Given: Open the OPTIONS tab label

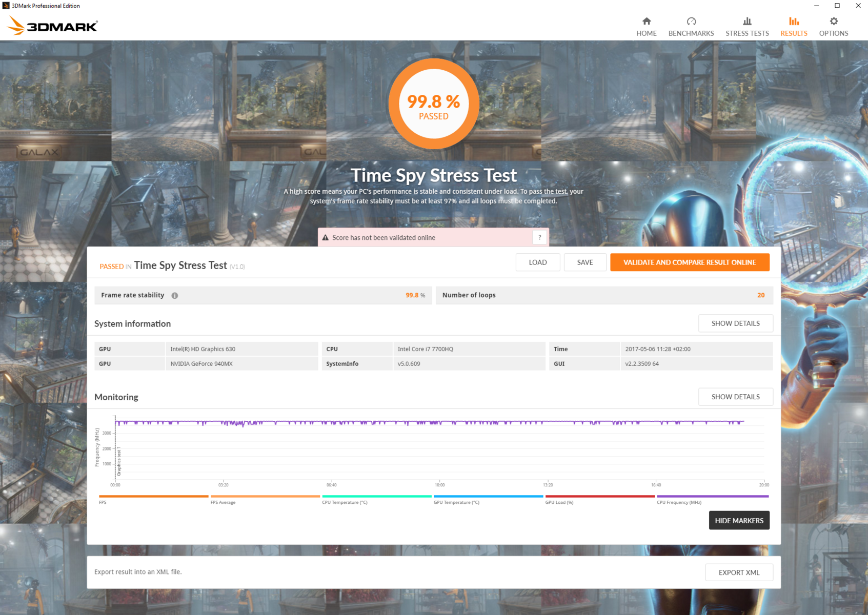Looking at the screenshot, I should coord(834,33).
